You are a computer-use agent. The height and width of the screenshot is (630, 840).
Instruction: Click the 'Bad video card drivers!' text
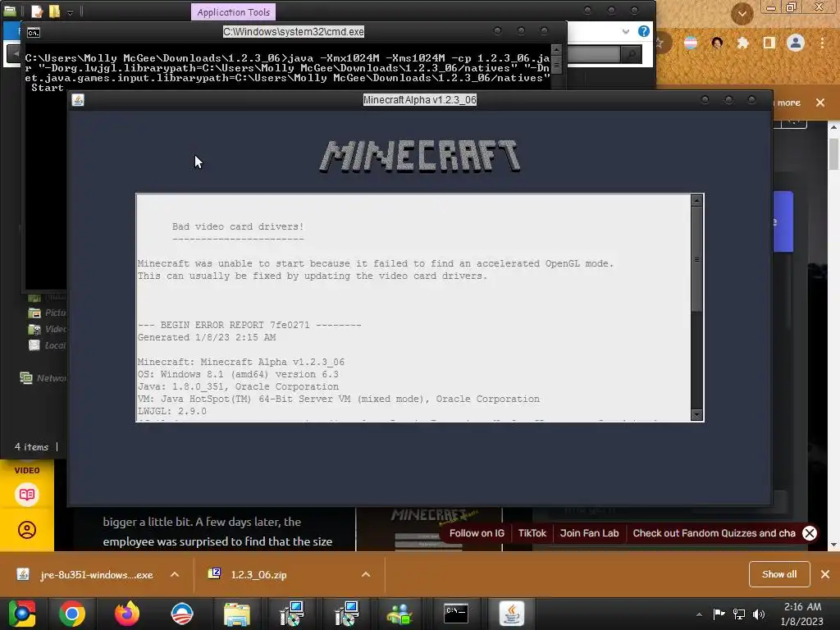click(x=238, y=226)
